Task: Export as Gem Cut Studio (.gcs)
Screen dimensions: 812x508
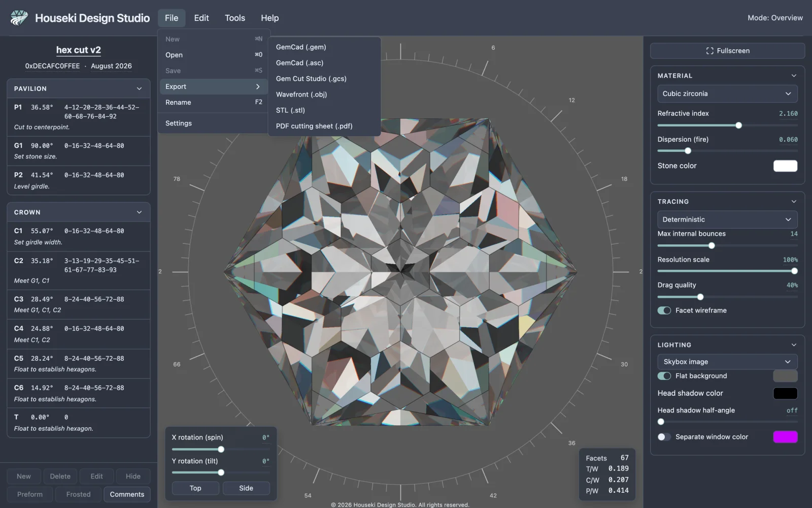Action: [324, 79]
